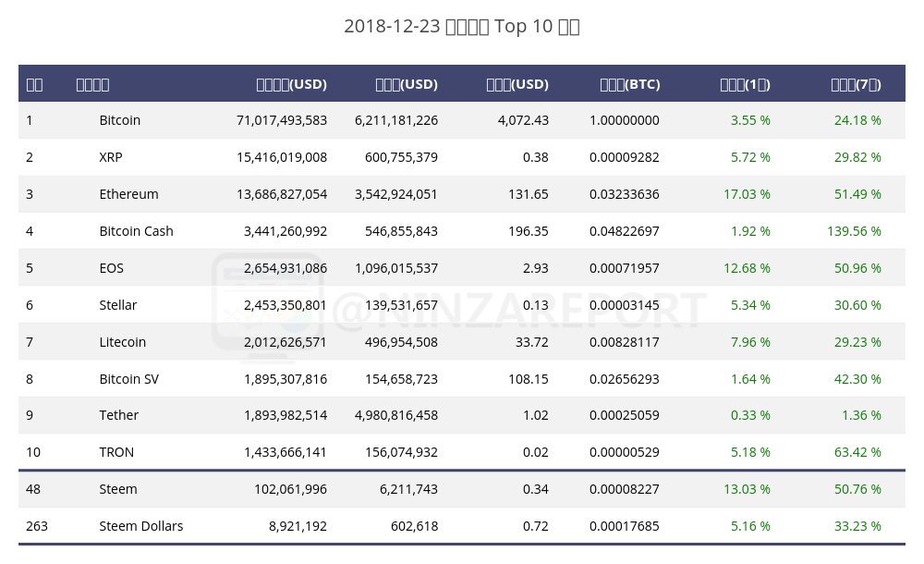Screen dimensions: 924x564
Task: Select the EOS coin name
Action: pyautogui.click(x=112, y=268)
